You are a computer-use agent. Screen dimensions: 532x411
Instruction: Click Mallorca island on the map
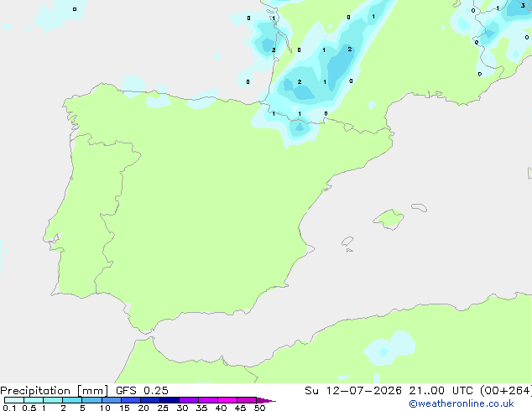(x=389, y=219)
